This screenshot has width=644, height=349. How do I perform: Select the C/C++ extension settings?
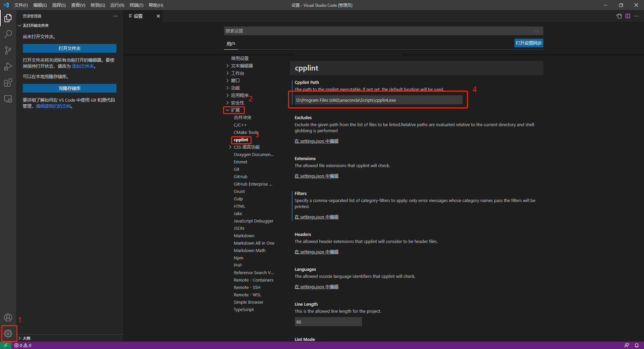(240, 125)
